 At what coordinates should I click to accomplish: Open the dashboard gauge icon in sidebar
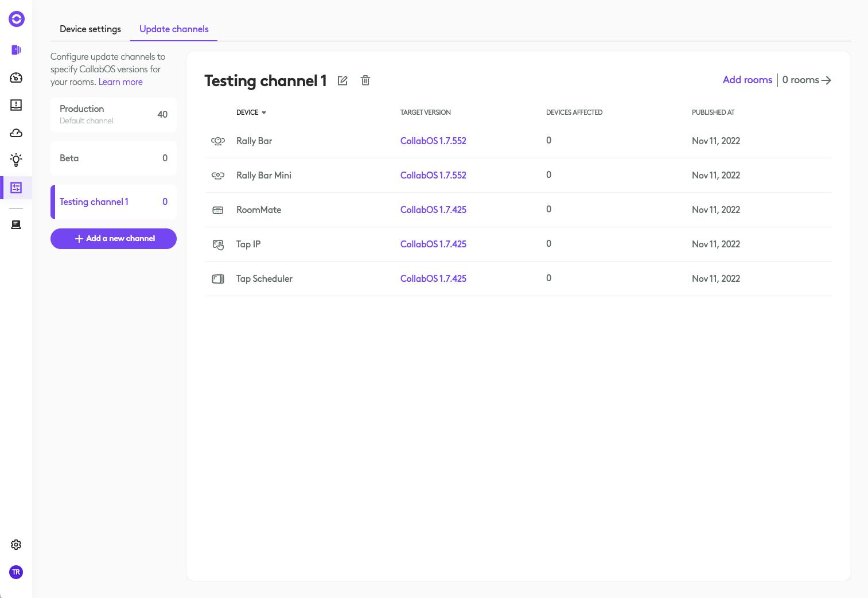pos(16,77)
